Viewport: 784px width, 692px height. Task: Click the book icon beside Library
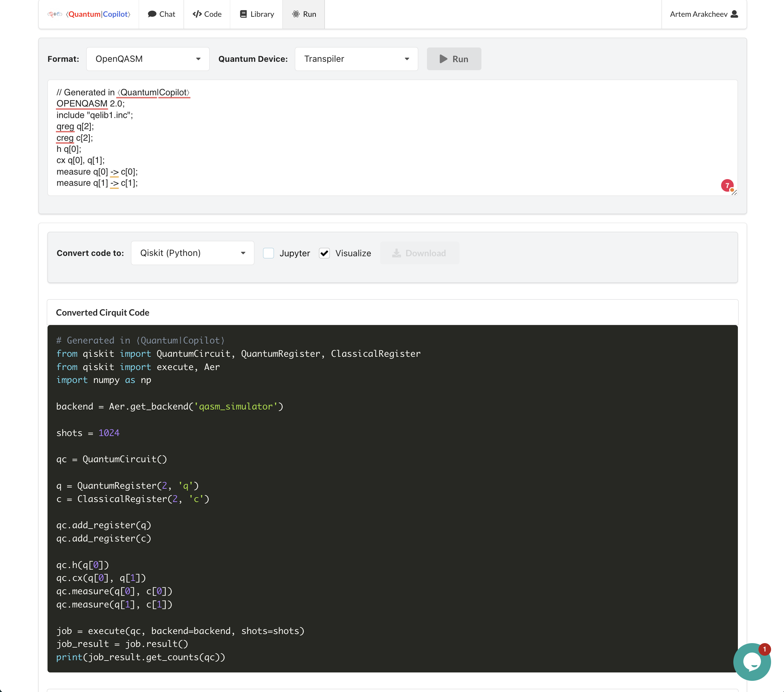pyautogui.click(x=243, y=14)
